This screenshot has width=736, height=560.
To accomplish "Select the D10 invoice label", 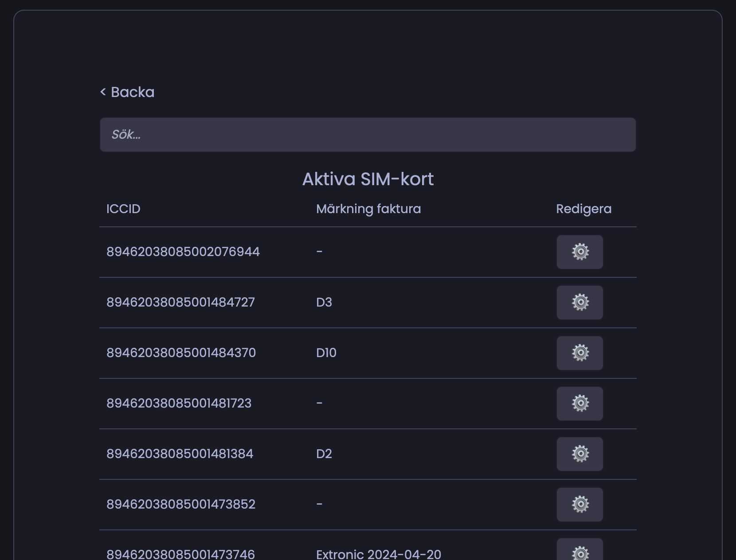I will click(x=326, y=353).
